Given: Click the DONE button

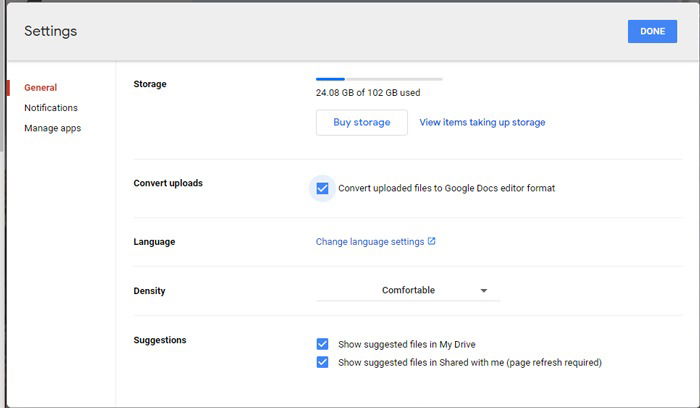Looking at the screenshot, I should click(652, 31).
